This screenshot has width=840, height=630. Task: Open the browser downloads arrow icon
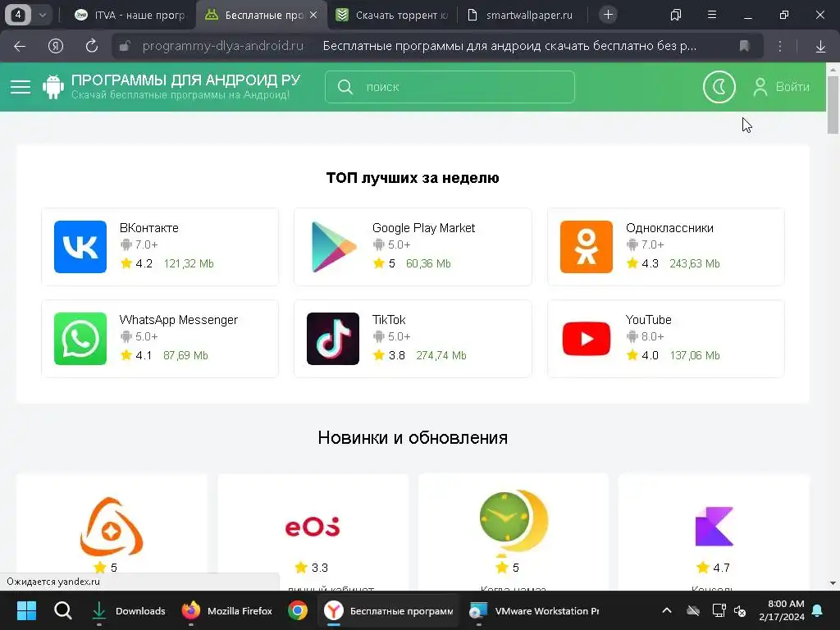(820, 47)
